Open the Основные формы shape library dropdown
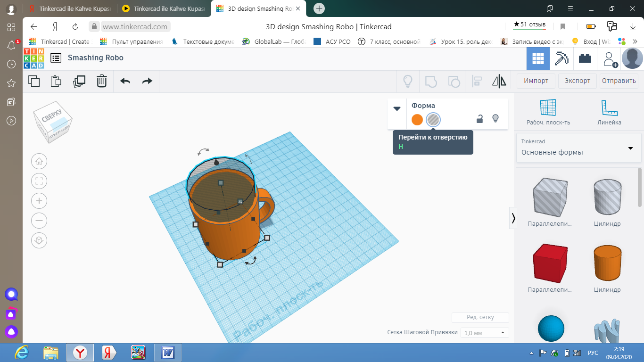Screen dimensions: 644x362 (578, 148)
